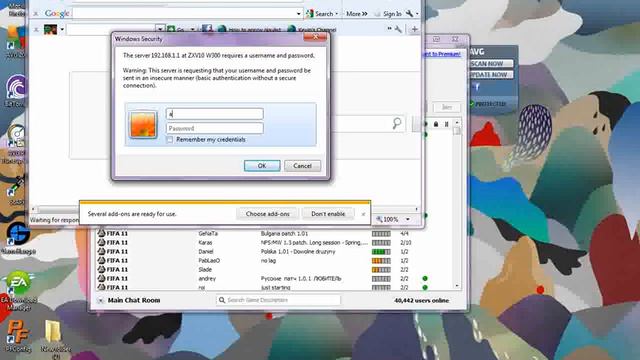This screenshot has width=640, height=360.
Task: Dismiss the add-ons notification bar
Action: pos(363,214)
